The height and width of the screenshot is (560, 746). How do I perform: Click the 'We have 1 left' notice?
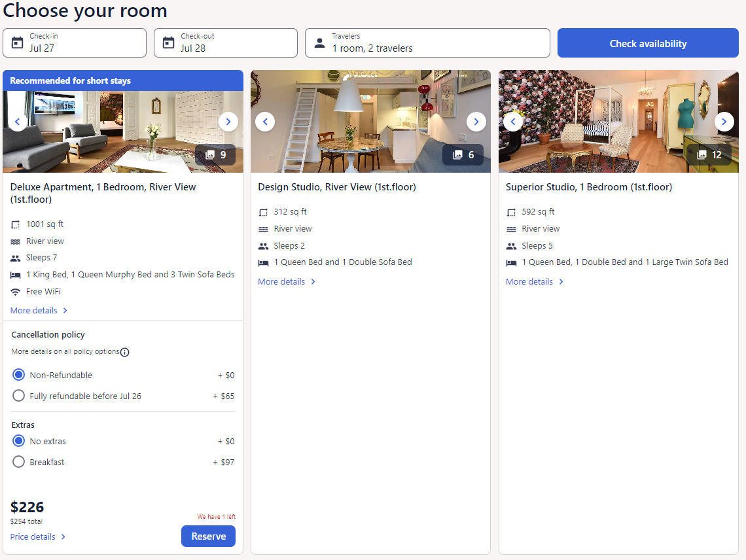click(217, 517)
